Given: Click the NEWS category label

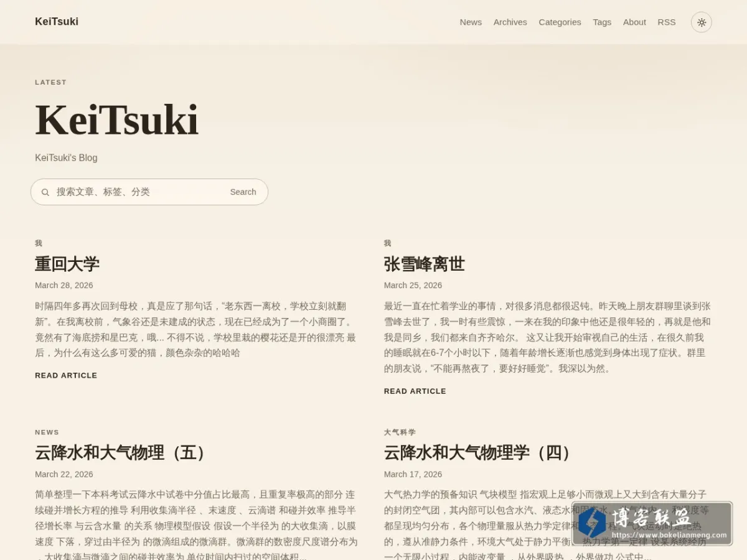Looking at the screenshot, I should (47, 432).
